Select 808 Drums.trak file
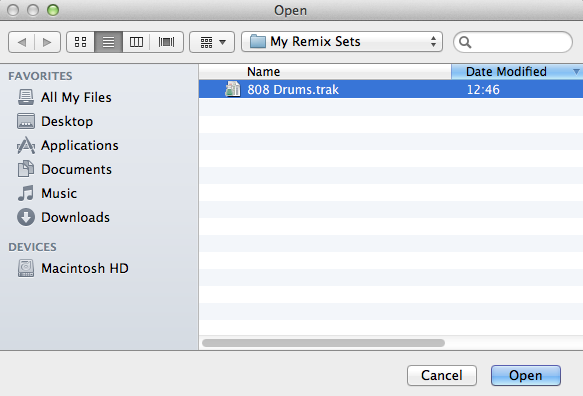 click(391, 90)
